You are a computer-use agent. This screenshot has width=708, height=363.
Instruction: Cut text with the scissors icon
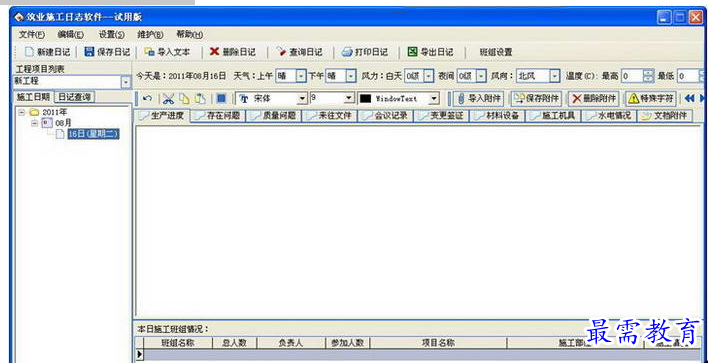tap(168, 98)
